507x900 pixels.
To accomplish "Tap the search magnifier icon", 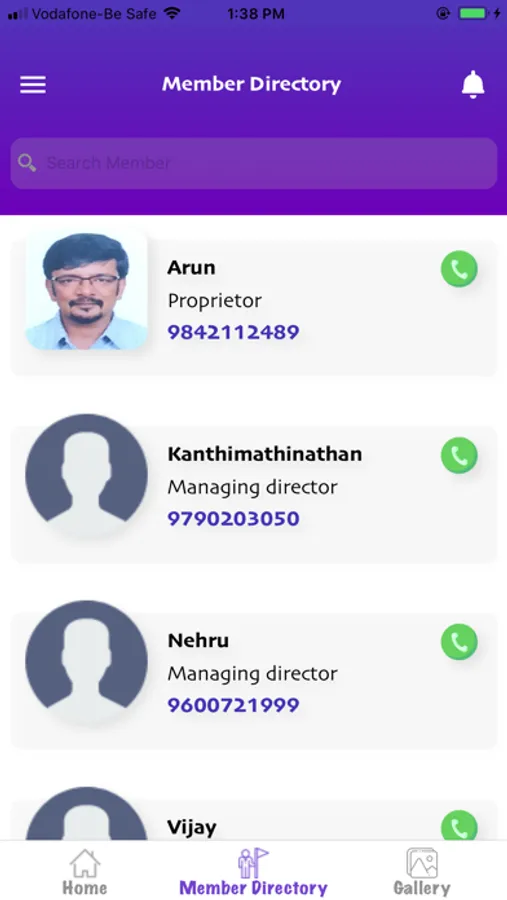I will [x=27, y=163].
